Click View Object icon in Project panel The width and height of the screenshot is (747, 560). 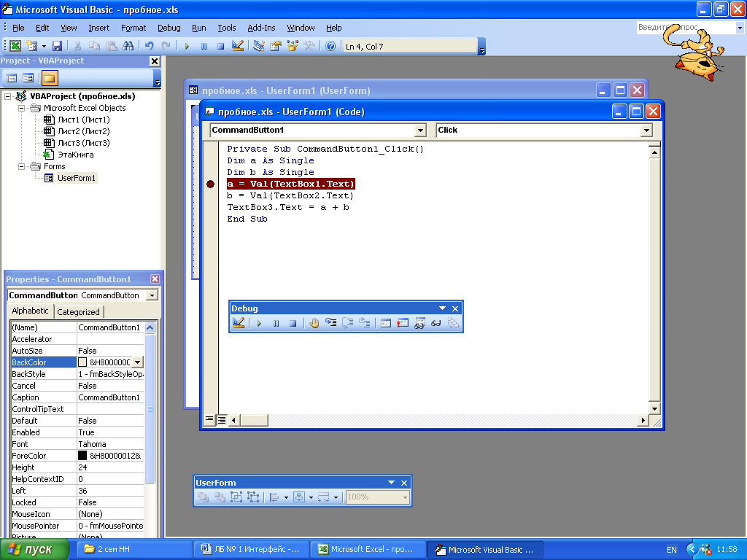coord(28,77)
